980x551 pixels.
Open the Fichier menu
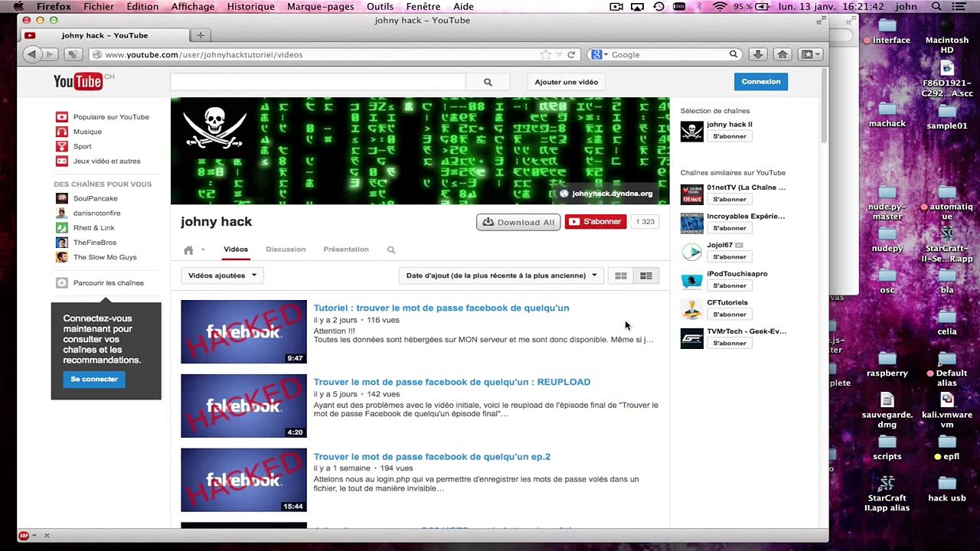[x=99, y=6]
